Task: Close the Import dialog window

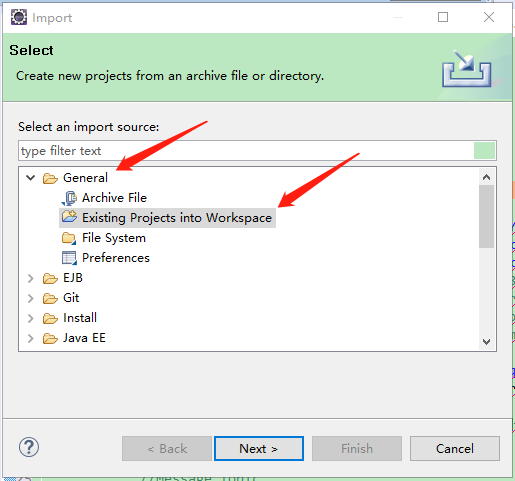Action: click(x=489, y=17)
